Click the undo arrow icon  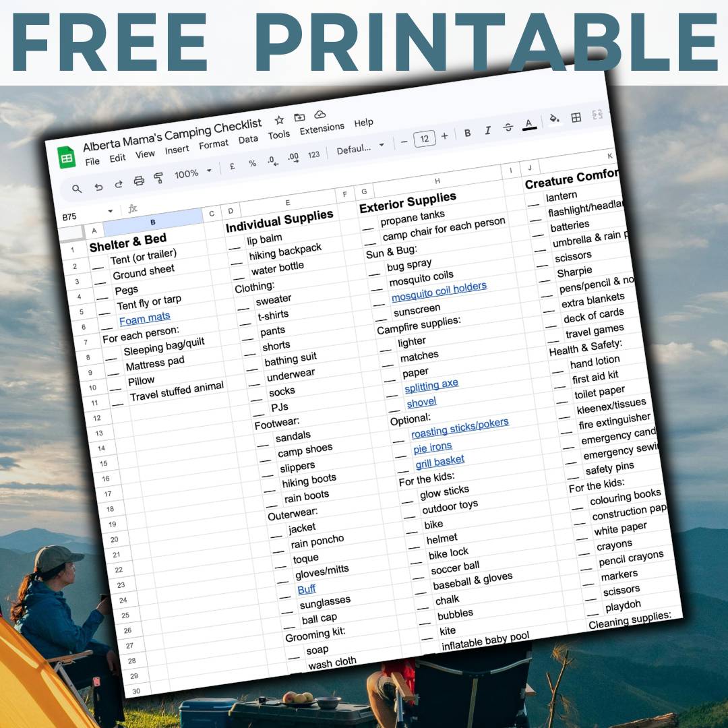[98, 187]
